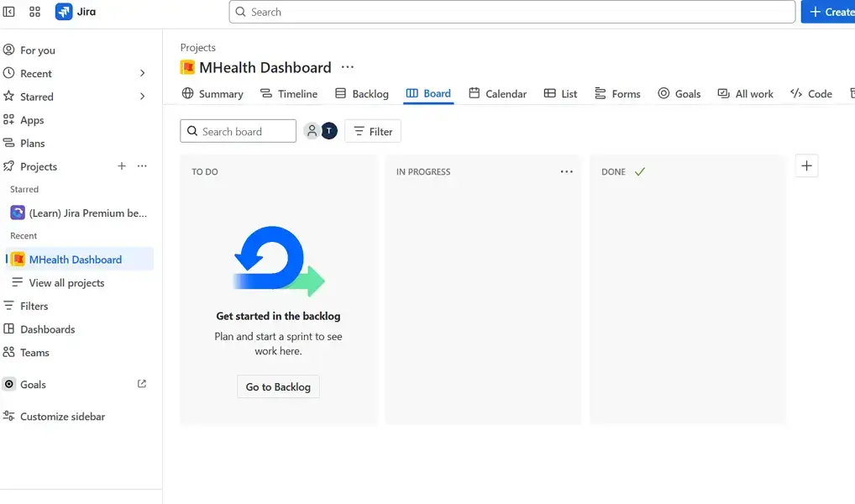Add a new column with plus button
This screenshot has width=855, height=504.
click(x=806, y=165)
